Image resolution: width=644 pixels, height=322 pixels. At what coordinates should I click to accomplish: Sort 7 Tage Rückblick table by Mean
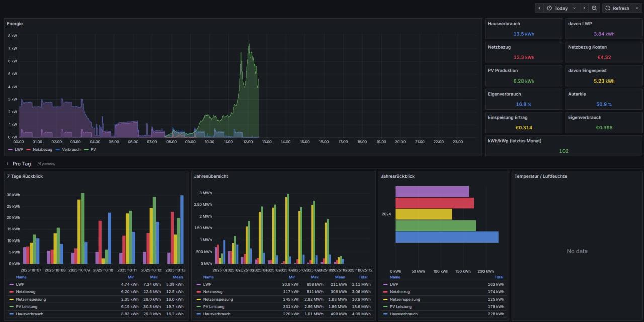point(178,277)
